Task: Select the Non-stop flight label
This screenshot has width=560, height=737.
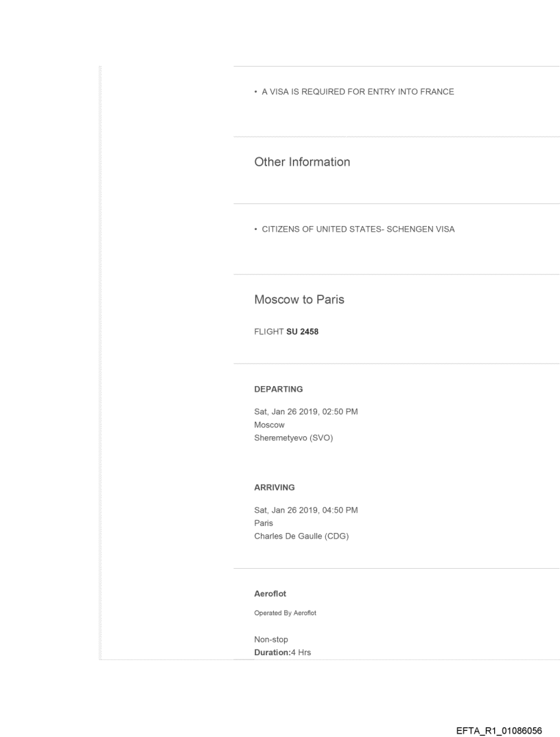Action: coord(271,639)
